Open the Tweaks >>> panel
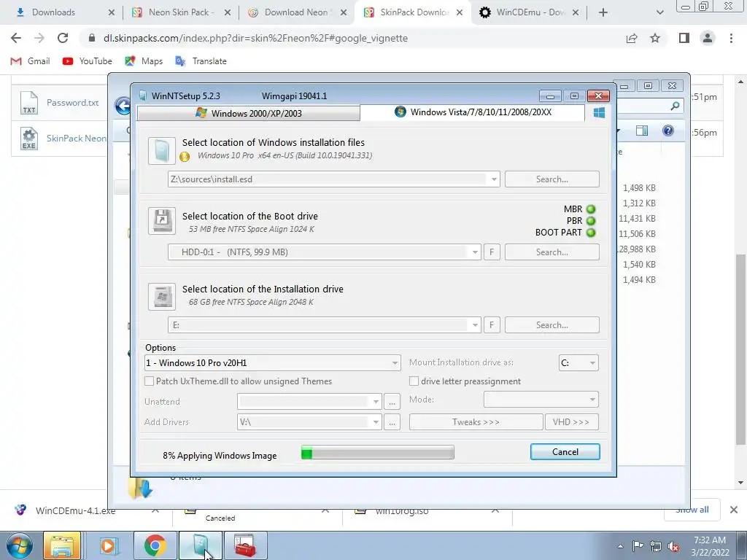This screenshot has width=747, height=560. pos(476,422)
